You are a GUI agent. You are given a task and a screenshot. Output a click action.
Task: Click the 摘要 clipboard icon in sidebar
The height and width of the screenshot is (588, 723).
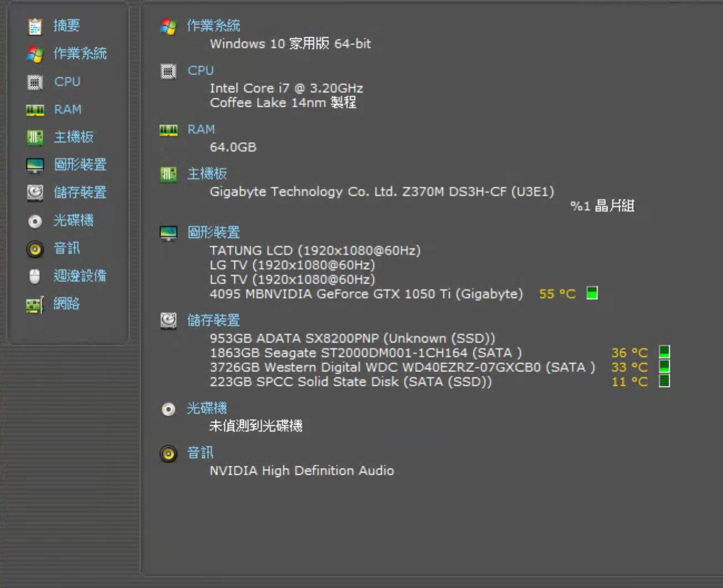[35, 26]
